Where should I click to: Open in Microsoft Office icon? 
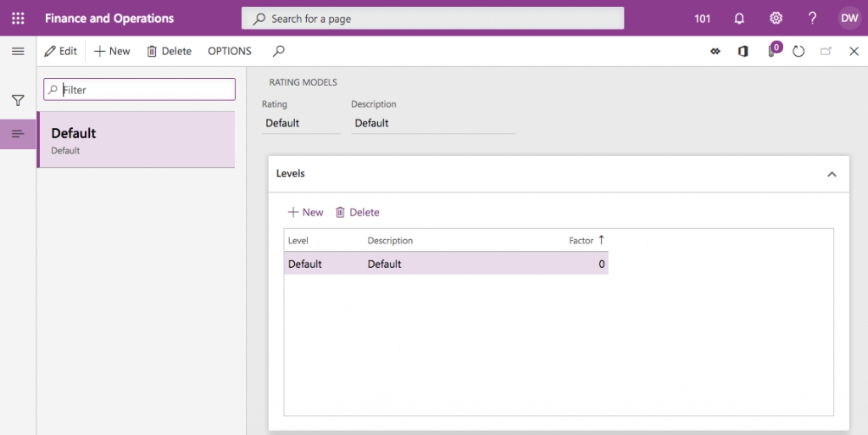[743, 52]
